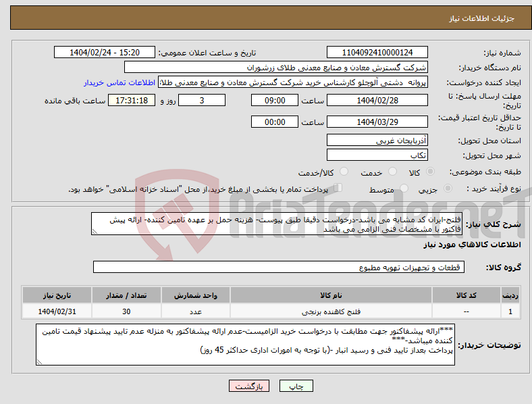This screenshot has height=404, width=532.
Task: Click the buyer organization name field
Action: coord(275,67)
